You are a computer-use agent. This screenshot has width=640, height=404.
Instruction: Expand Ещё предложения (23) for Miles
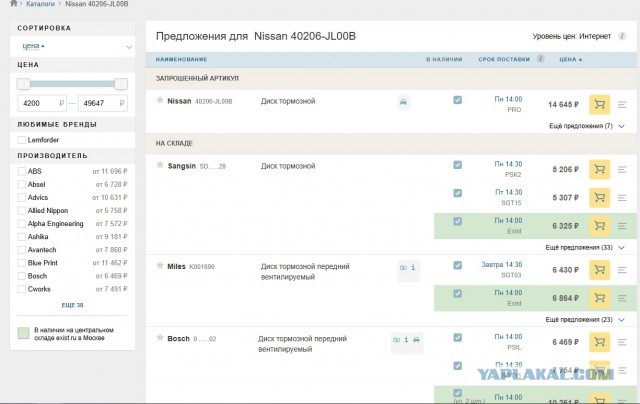tap(585, 320)
